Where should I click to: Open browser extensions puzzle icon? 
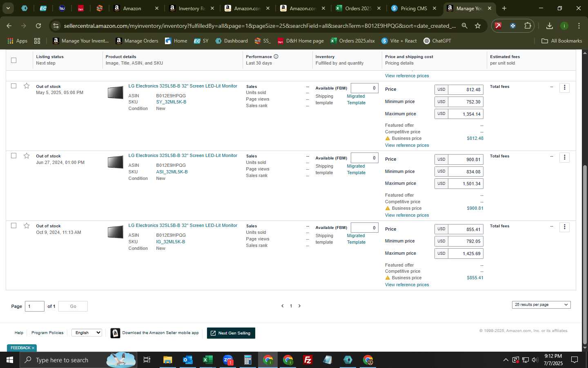click(x=528, y=26)
